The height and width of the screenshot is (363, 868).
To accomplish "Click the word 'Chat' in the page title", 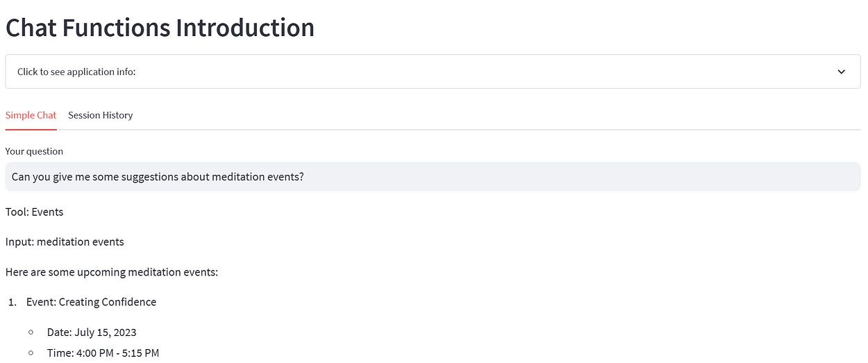I will point(31,28).
